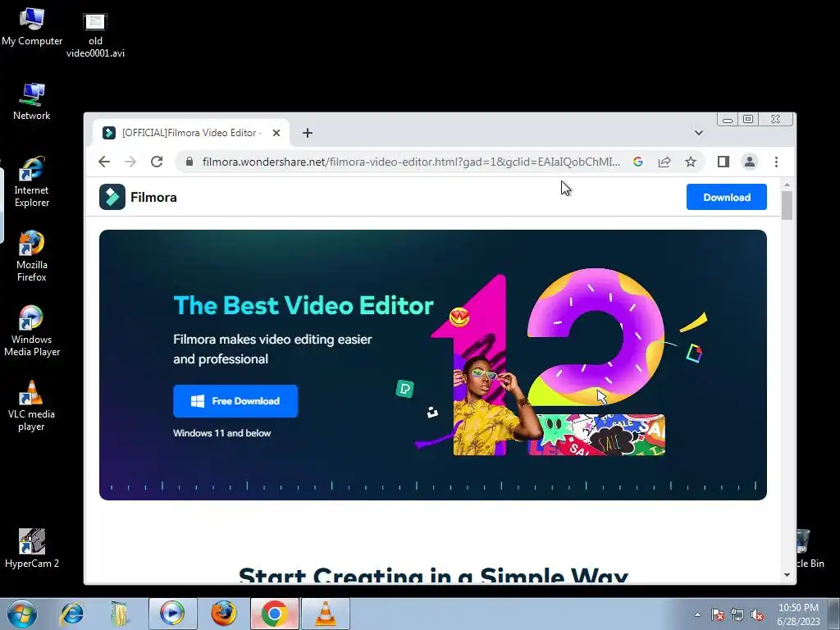Click the Chrome back arrow

pyautogui.click(x=104, y=162)
